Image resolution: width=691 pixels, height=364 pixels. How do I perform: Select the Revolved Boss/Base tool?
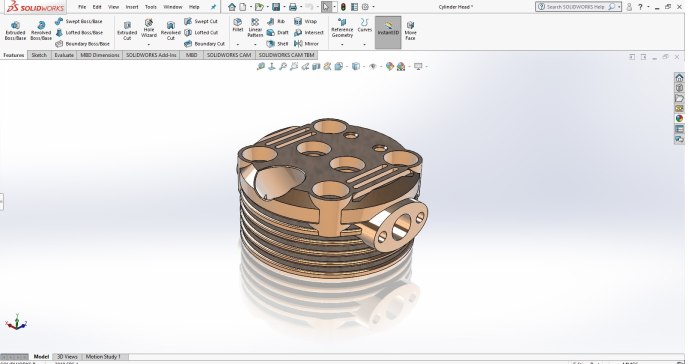click(x=41, y=31)
